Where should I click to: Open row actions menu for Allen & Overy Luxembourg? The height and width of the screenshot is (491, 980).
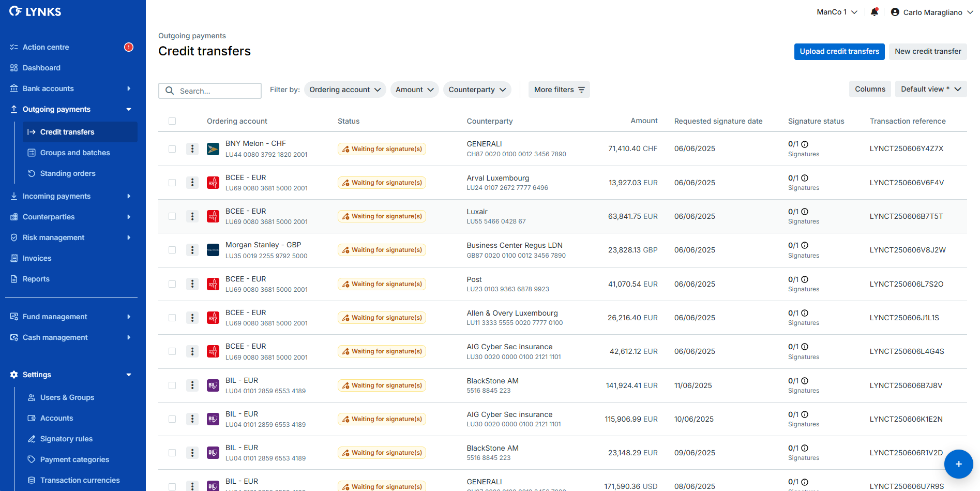(192, 318)
